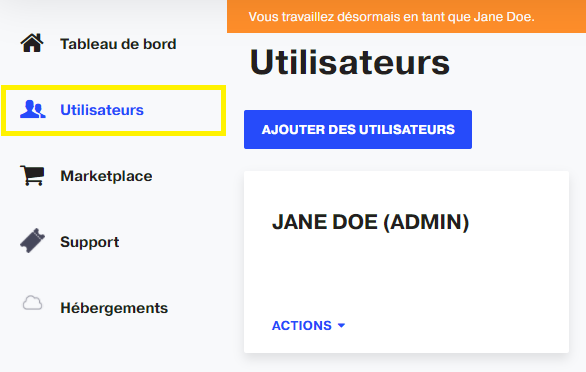Screen dimensions: 586x372
Task: Click the JANE DOE (ADMIN) card title
Action: [370, 222]
